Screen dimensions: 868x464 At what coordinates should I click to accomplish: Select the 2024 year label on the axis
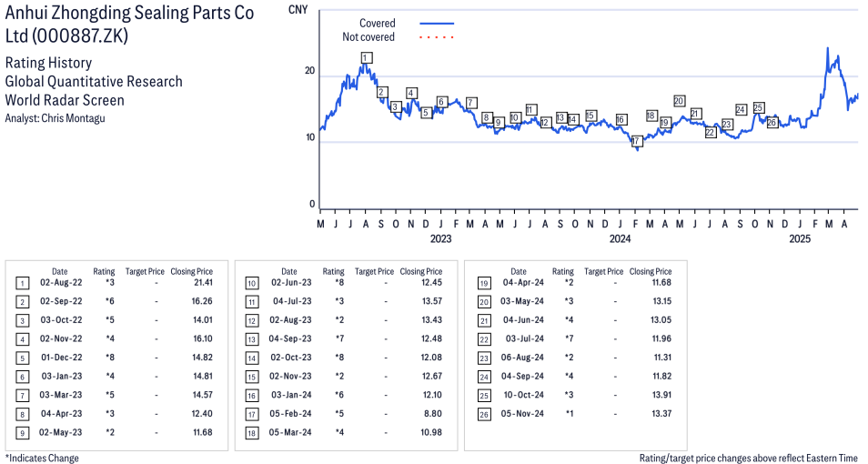[x=620, y=238]
